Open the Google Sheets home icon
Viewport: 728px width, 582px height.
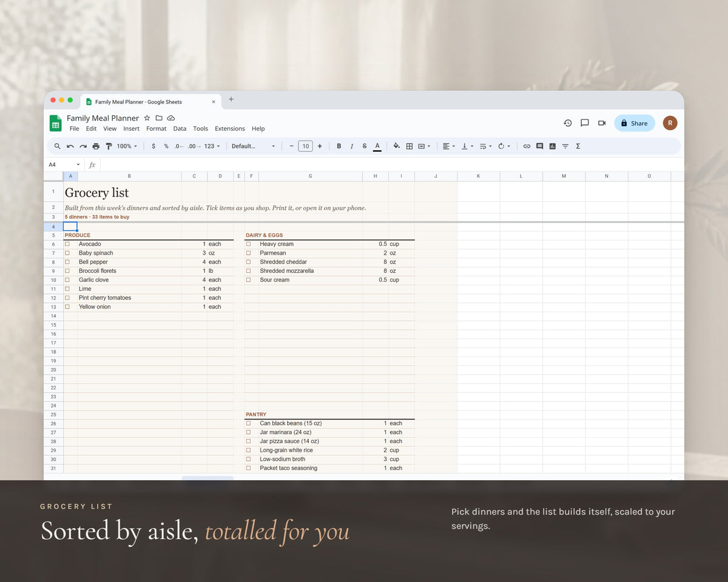55,123
